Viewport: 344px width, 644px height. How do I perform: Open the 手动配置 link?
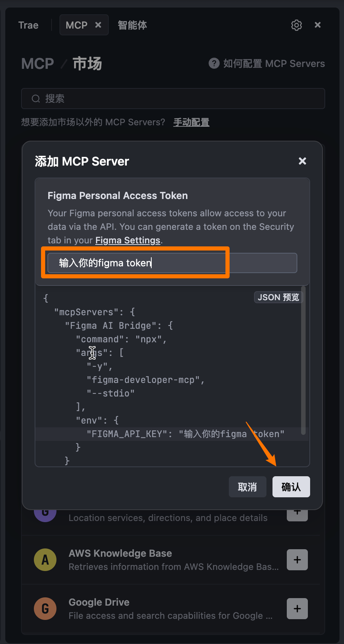coord(191,122)
